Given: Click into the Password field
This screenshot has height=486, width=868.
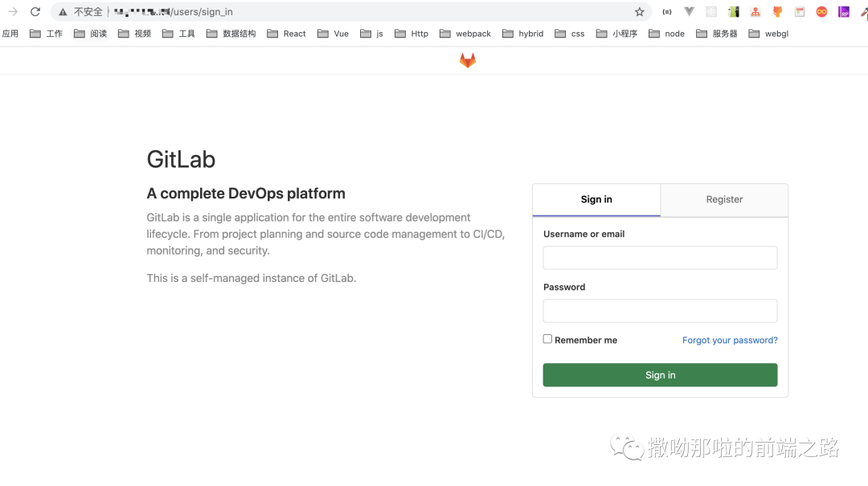Looking at the screenshot, I should point(660,311).
